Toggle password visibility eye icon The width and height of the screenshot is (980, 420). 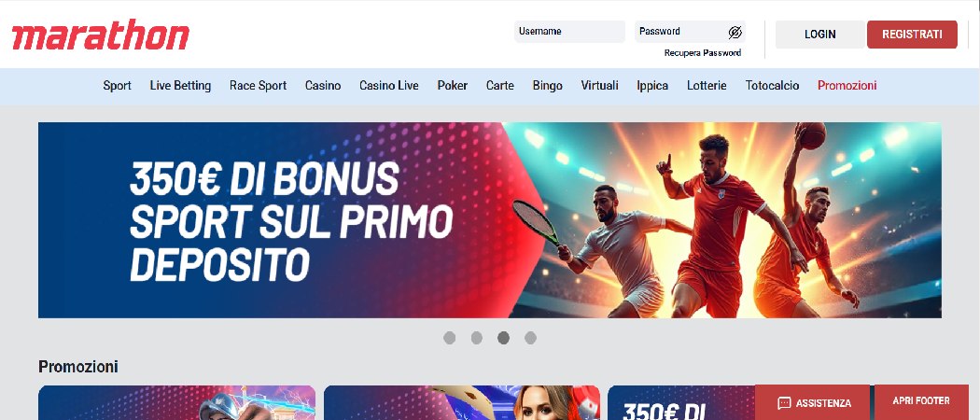(x=735, y=32)
